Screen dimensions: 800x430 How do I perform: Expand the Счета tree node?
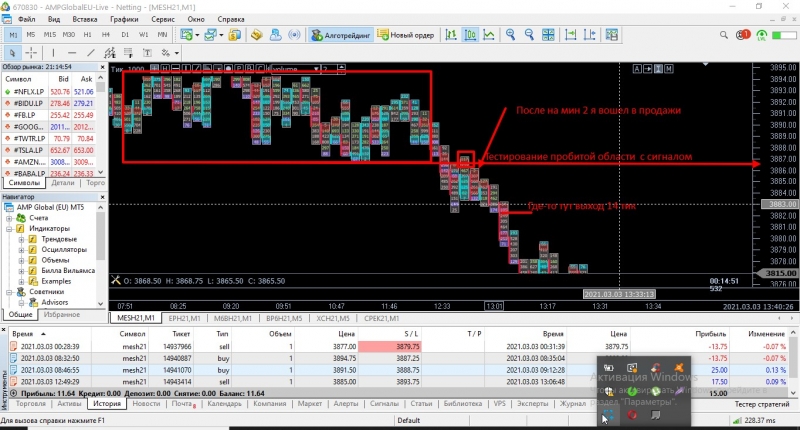pos(9,218)
